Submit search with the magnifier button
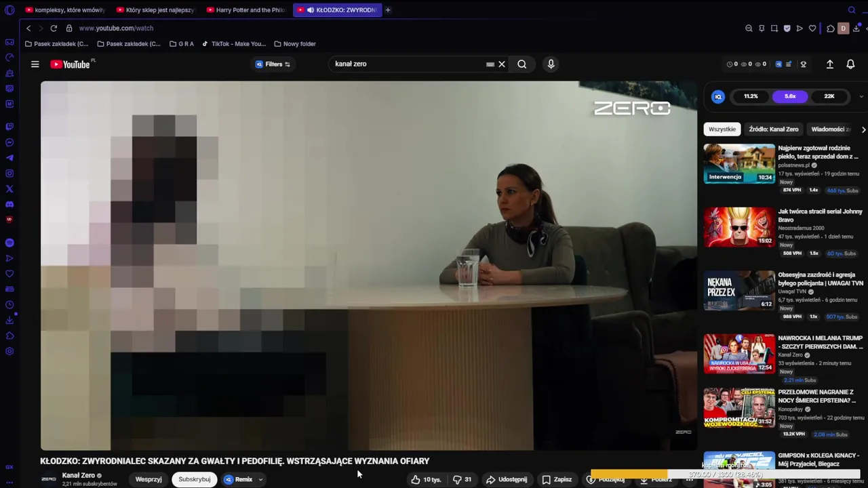Viewport: 868px width, 488px height. pyautogui.click(x=522, y=64)
